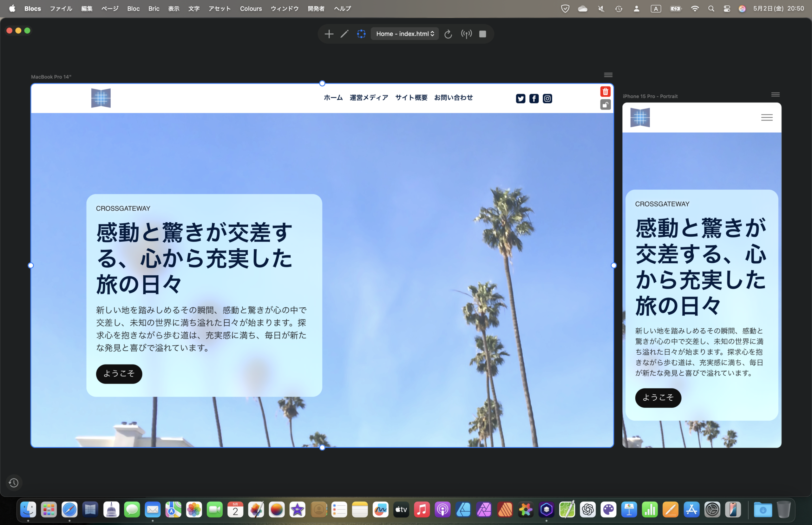Click the muted sound icon in the menu bar
The width and height of the screenshot is (812, 525).
601,9
